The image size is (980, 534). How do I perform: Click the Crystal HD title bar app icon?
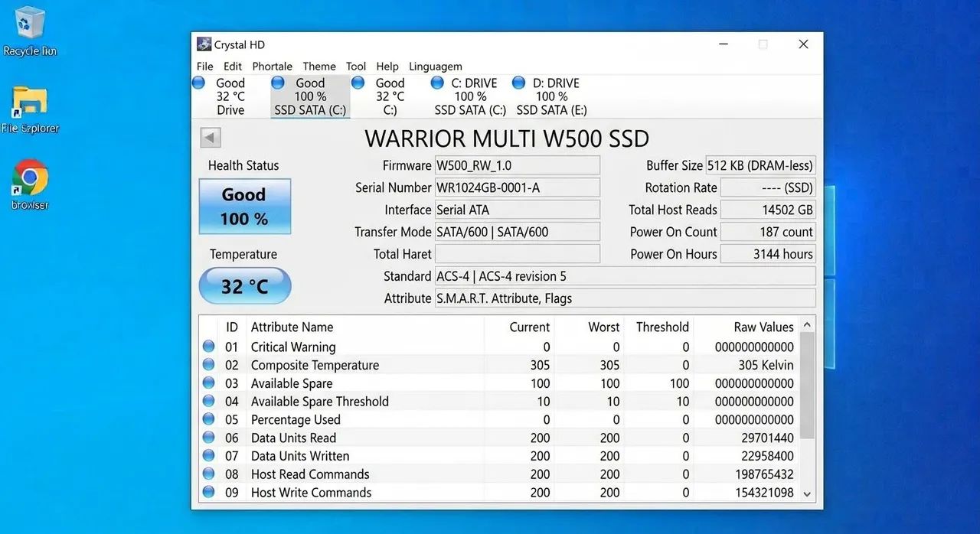coord(204,44)
